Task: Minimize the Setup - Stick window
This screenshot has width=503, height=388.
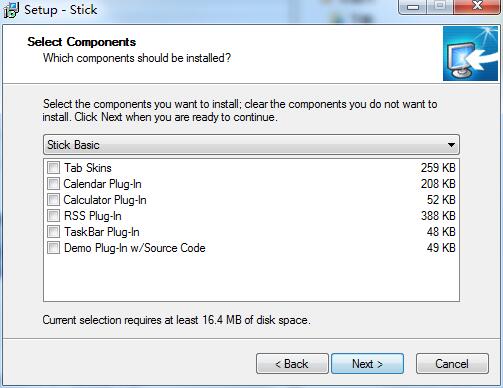Action: 413,6
